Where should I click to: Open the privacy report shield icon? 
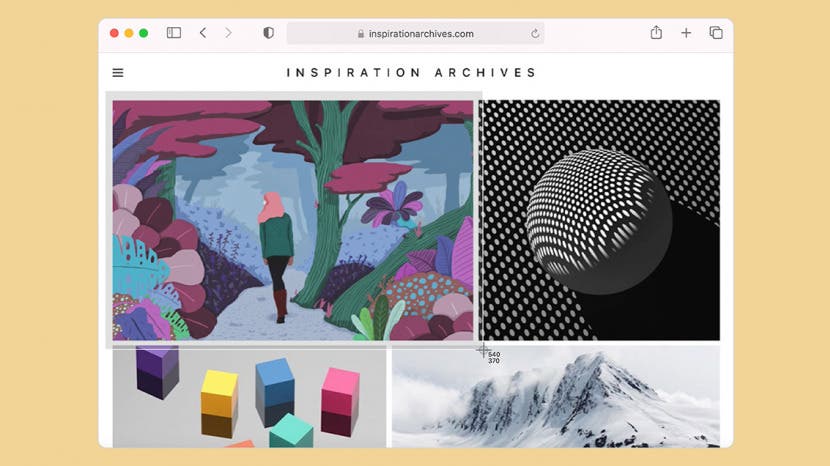(x=268, y=33)
